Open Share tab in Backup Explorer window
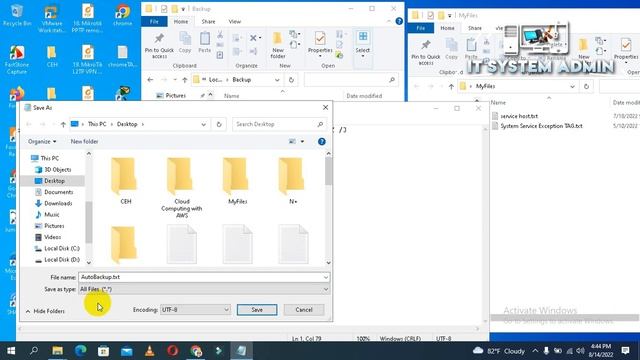640x360 pixels. click(x=208, y=22)
